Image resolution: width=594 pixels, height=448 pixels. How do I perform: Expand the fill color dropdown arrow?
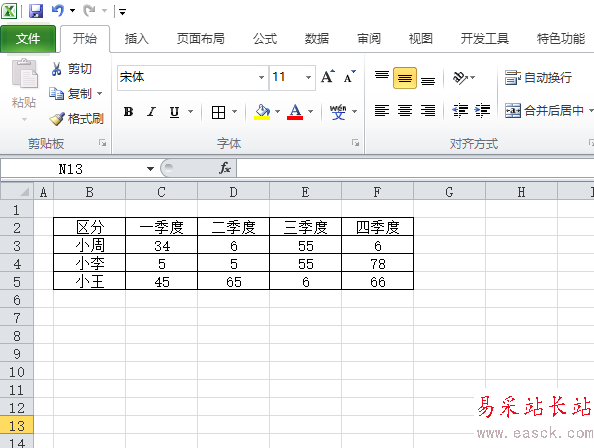277,112
